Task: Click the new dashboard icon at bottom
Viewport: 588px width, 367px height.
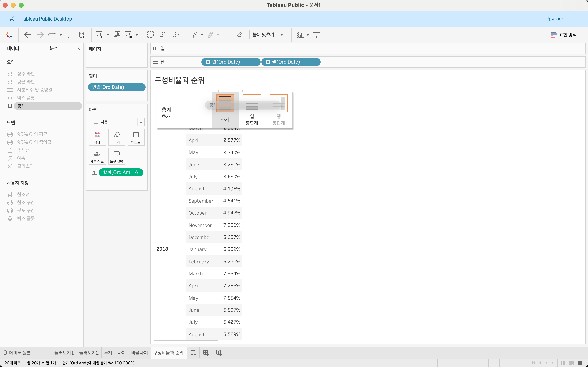Action: click(206, 353)
